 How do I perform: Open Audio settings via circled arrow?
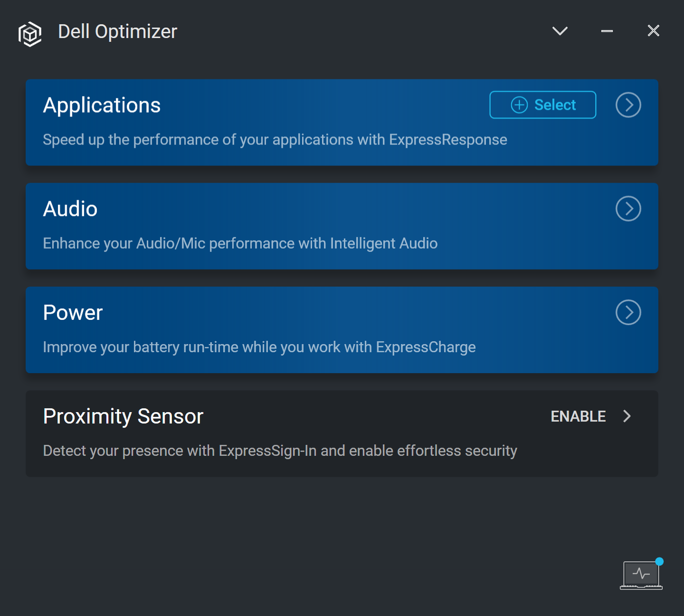pos(628,208)
